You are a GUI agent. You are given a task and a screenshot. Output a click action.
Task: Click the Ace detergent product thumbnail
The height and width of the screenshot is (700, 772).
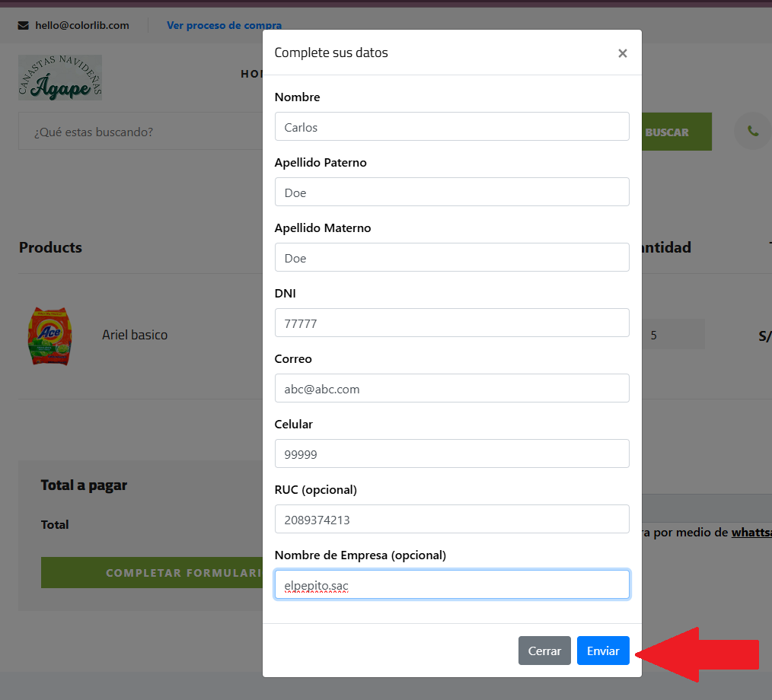click(49, 336)
